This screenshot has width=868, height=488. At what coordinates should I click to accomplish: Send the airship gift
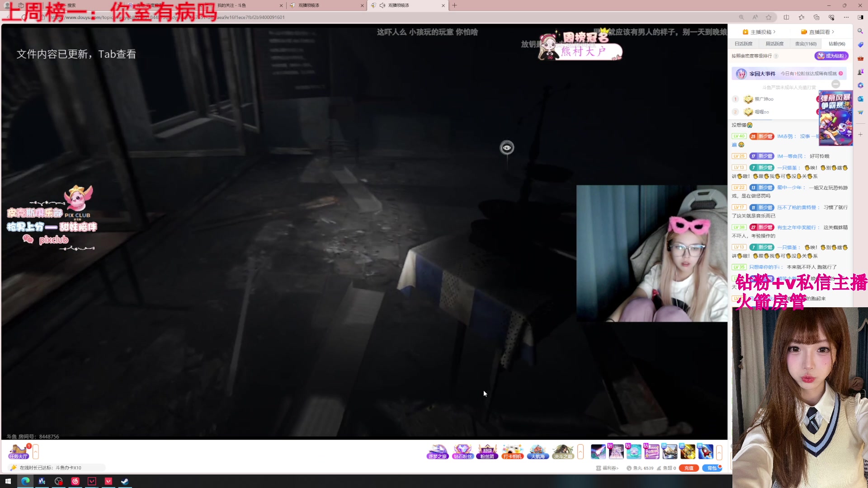670,451
